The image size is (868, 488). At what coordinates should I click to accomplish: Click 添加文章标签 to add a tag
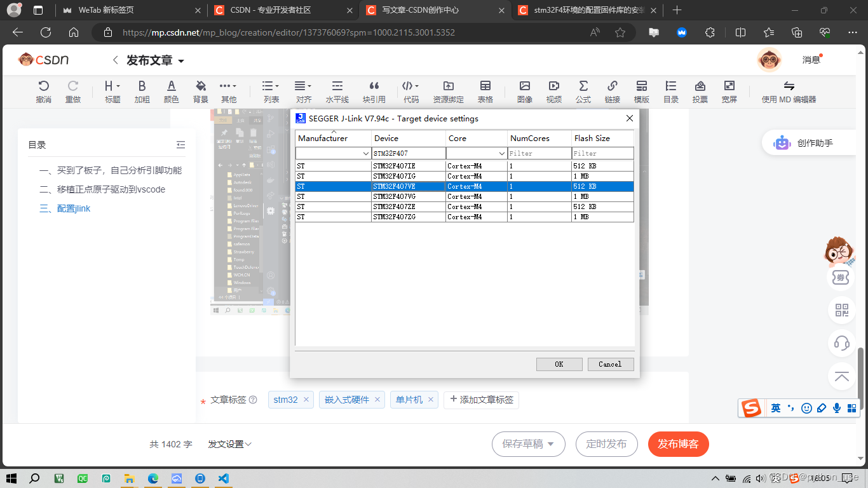click(482, 400)
